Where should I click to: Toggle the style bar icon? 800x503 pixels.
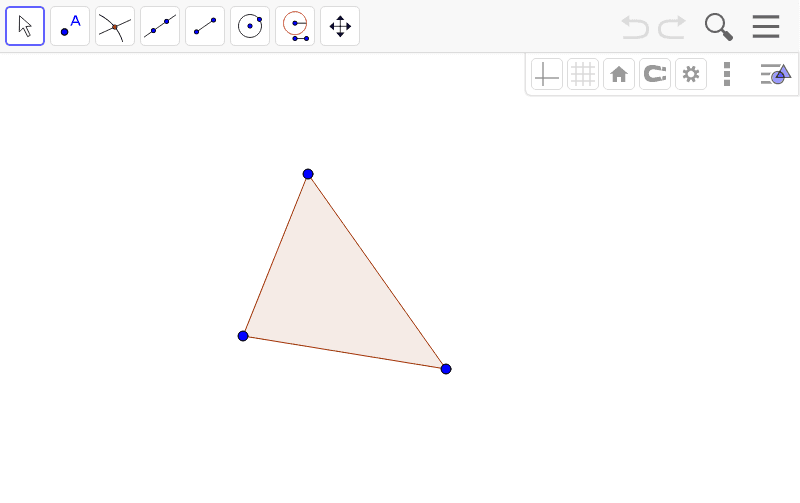point(776,74)
